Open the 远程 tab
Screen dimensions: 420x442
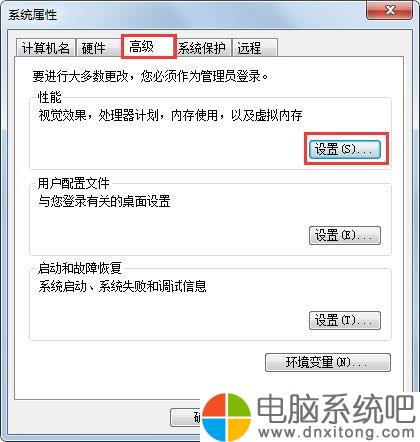255,48
